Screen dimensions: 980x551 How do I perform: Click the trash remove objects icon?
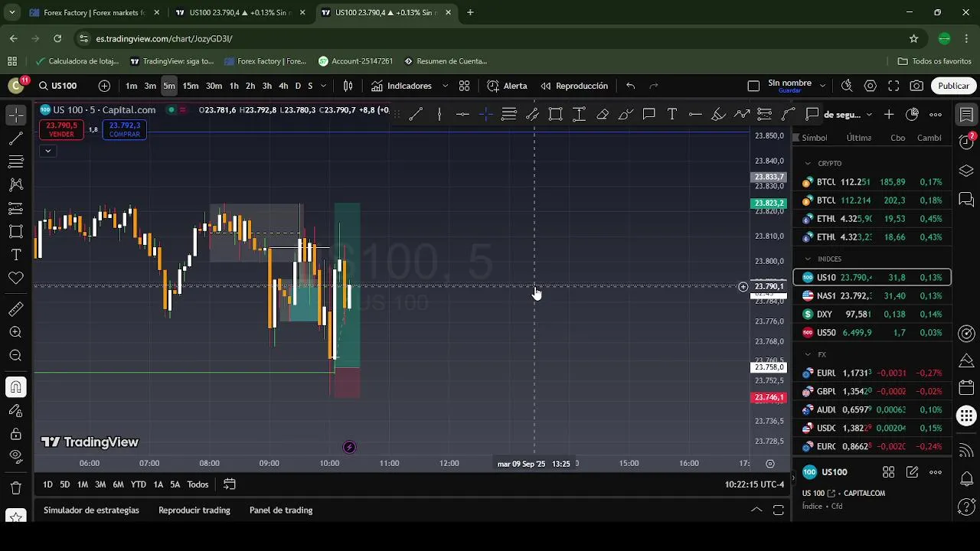click(x=16, y=487)
